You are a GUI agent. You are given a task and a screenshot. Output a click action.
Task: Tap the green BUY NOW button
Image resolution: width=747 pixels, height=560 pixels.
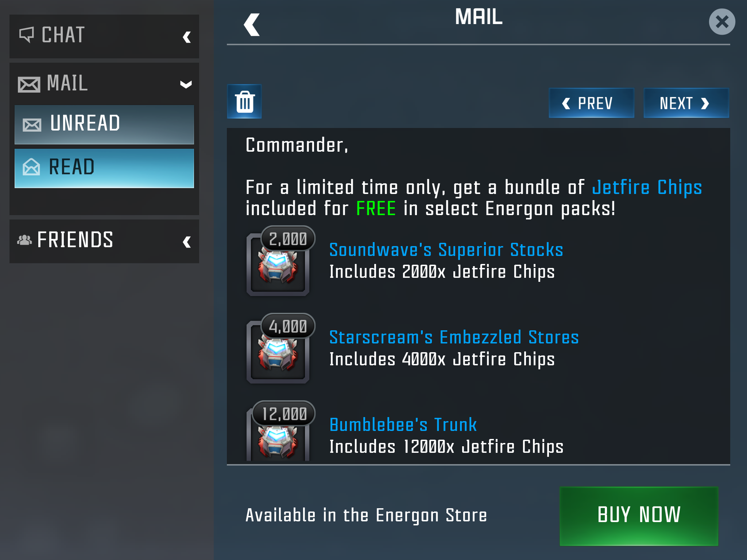click(x=639, y=516)
